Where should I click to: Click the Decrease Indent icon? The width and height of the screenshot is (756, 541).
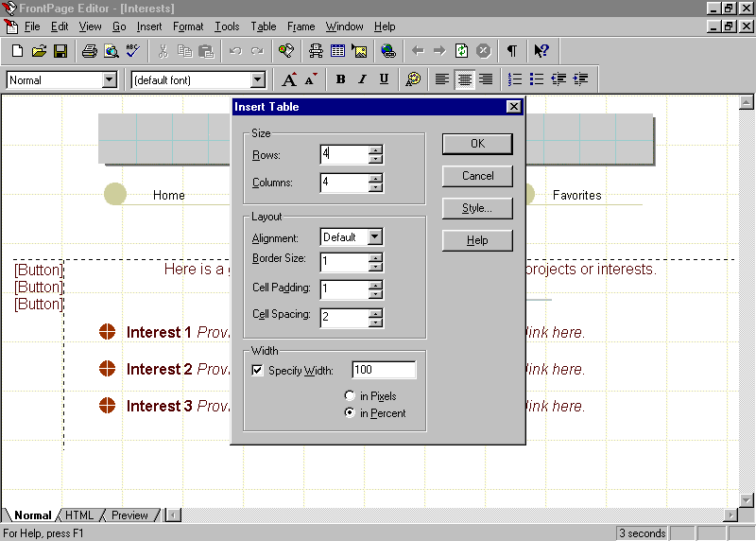point(558,79)
